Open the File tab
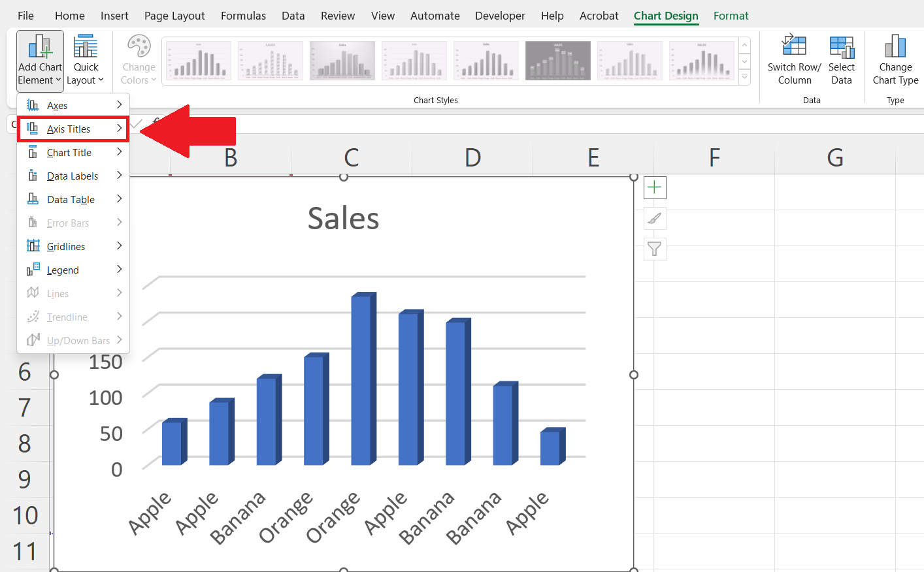This screenshot has width=924, height=572. point(25,16)
